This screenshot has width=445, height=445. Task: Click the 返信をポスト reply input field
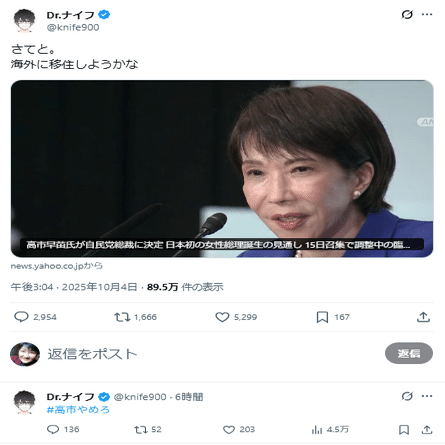pos(213,354)
